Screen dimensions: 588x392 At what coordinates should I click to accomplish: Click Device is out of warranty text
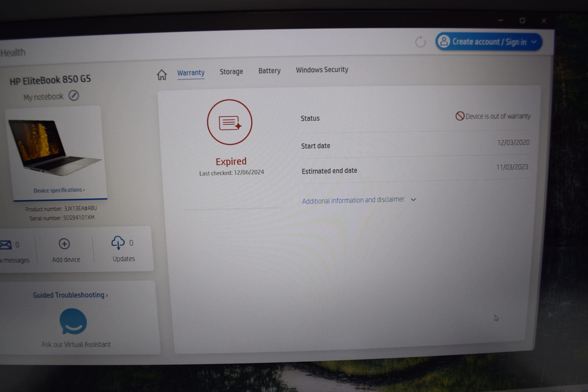point(498,116)
